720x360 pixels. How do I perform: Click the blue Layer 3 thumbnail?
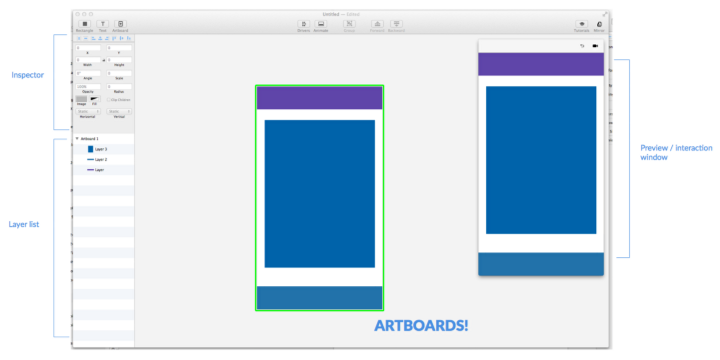[x=90, y=149]
